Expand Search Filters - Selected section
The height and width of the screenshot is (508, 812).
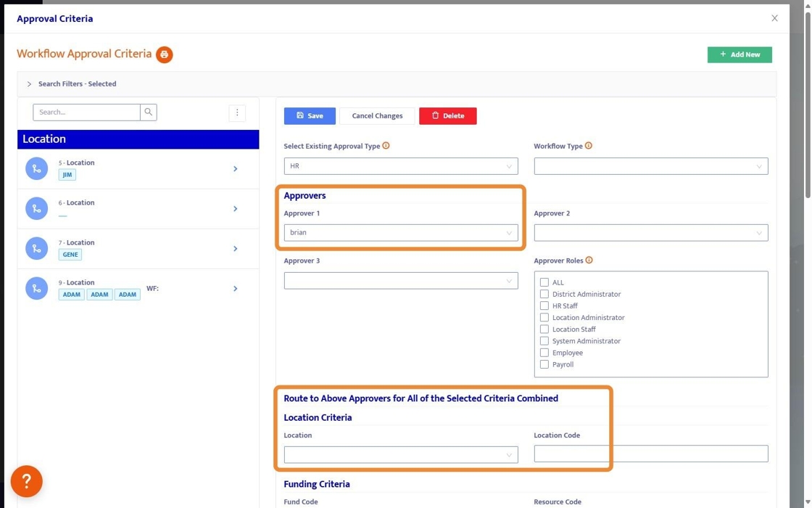click(397, 84)
